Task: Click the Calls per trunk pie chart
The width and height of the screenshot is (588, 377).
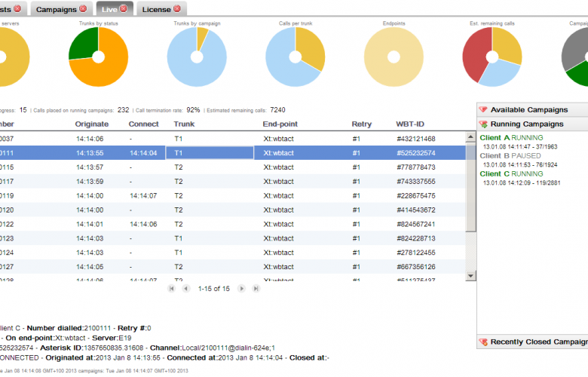Action: [x=295, y=57]
